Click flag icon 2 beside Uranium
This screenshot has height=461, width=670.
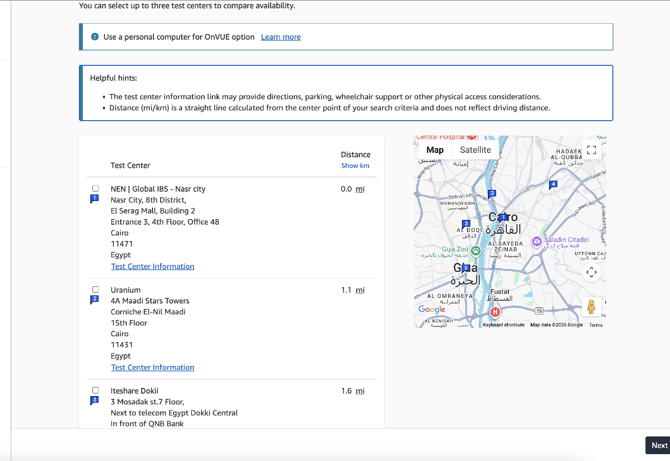(x=94, y=300)
